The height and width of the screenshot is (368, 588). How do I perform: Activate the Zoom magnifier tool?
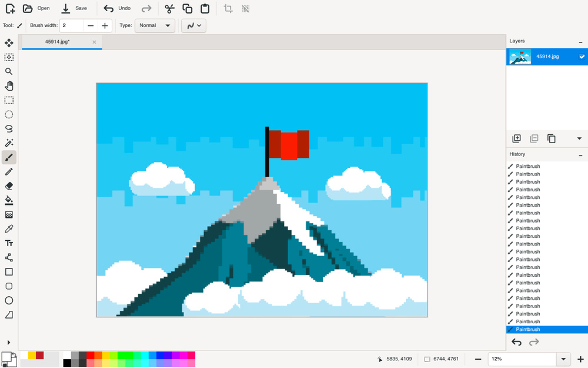9,71
